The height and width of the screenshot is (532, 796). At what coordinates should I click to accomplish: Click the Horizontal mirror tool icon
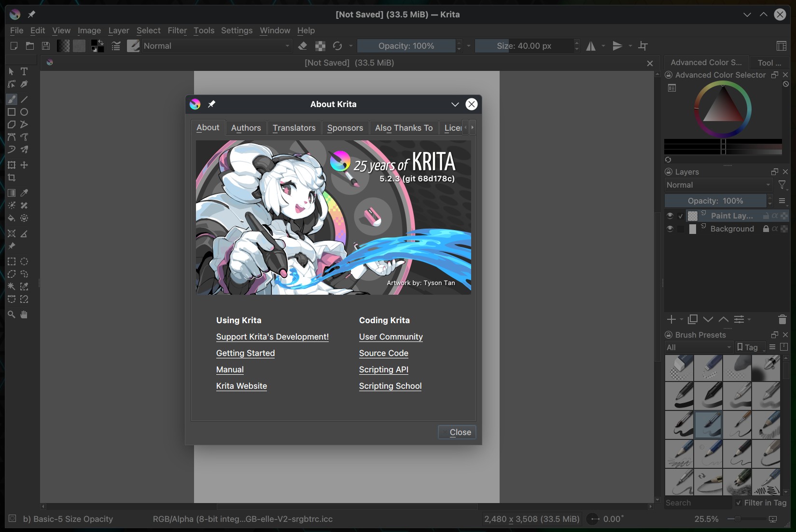point(591,46)
